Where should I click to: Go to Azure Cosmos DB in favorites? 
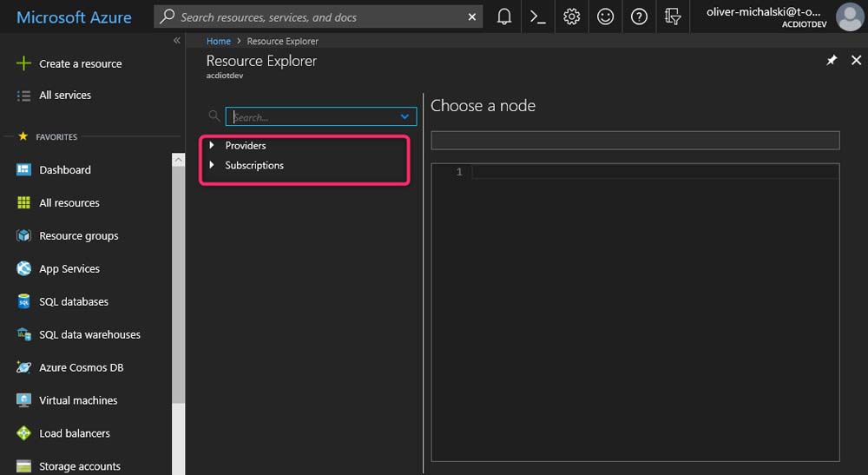pos(81,367)
